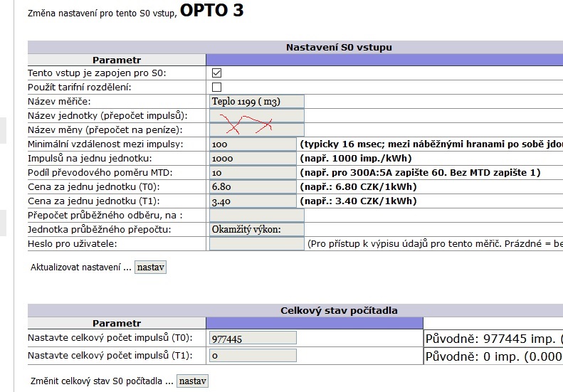Uncheck 'Tento vstup je zapojen pro S0' checkbox
Image resolution: width=563 pixels, height=392 pixels.
(x=217, y=73)
